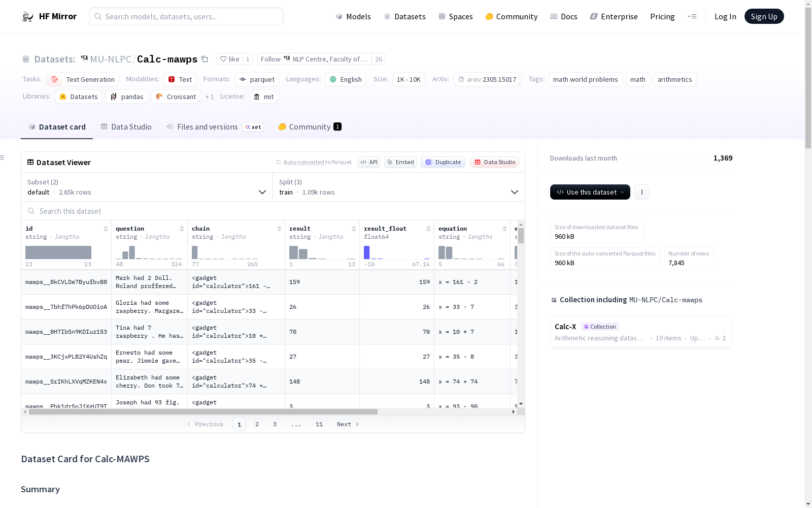Click the Datasets library tag
Screen dimensions: 812x508
coord(79,97)
